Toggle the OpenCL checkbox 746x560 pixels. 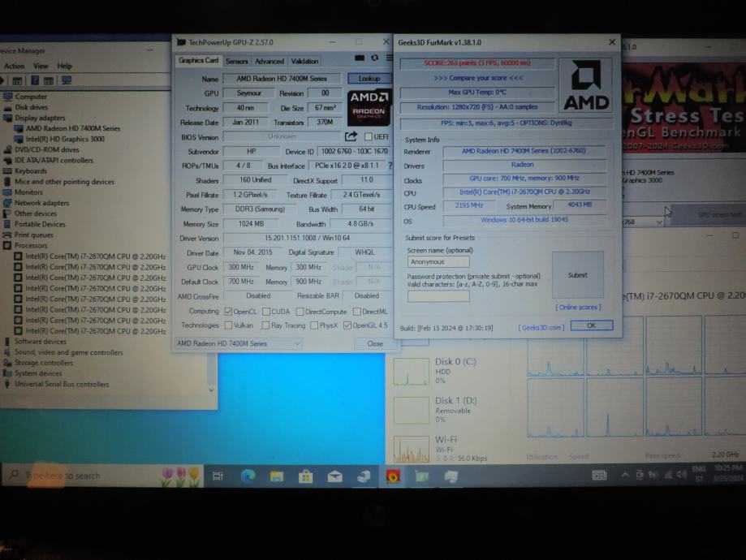[228, 312]
